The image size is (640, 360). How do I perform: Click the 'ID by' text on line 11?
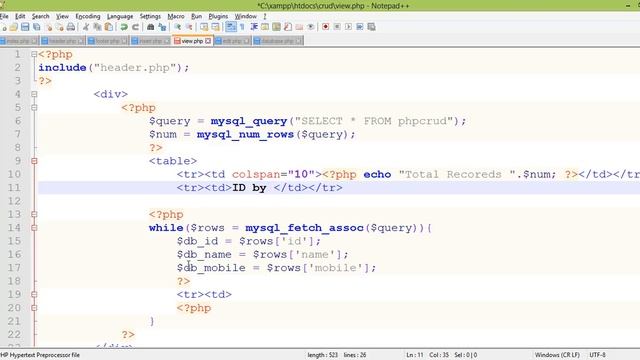pos(249,188)
